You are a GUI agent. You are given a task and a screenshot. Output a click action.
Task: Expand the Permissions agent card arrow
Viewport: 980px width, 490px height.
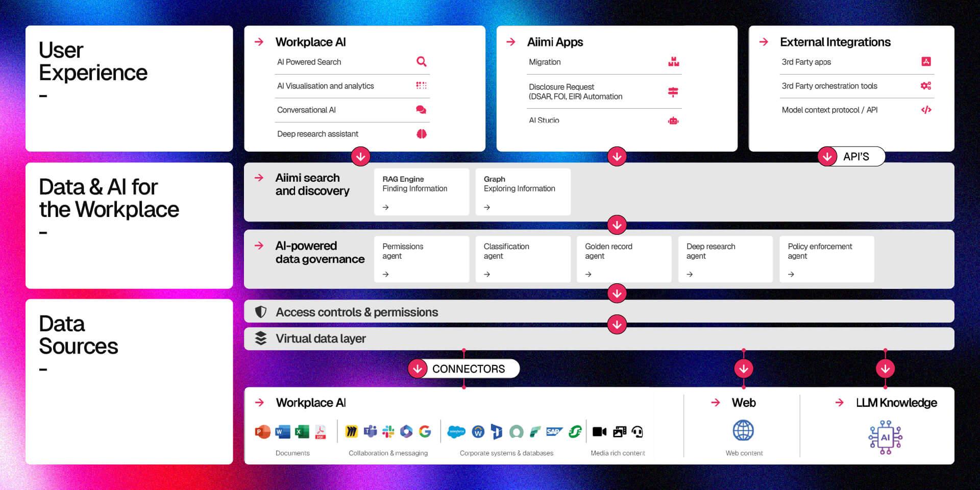click(386, 274)
